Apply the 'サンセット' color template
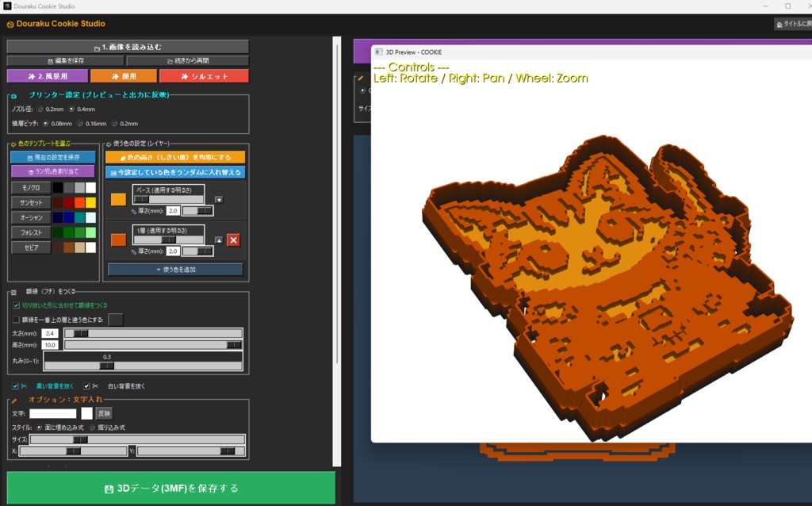812x506 pixels. tap(31, 202)
